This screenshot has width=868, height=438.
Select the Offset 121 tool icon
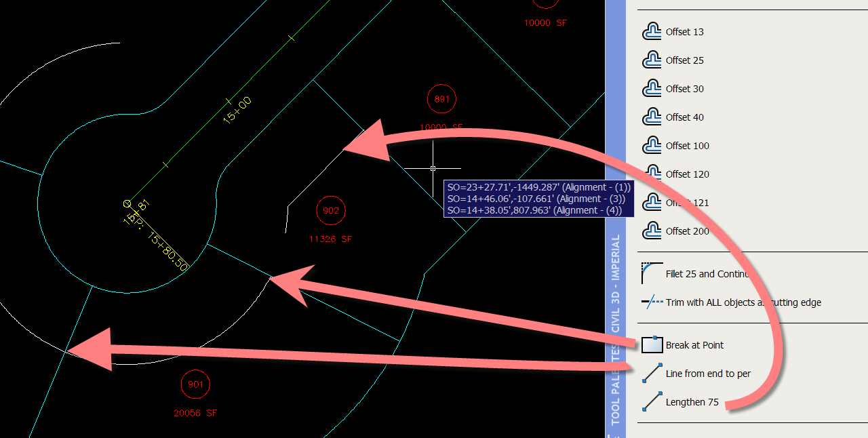(652, 203)
